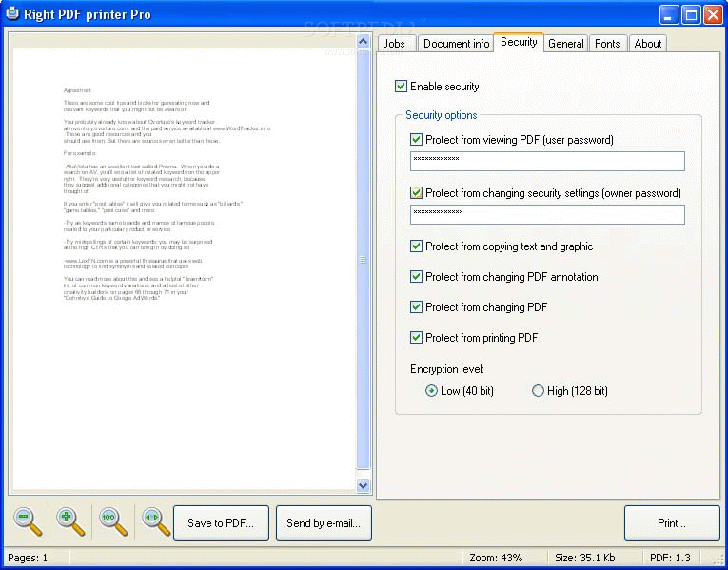Uncheck Protect from printing PDF

(x=416, y=338)
